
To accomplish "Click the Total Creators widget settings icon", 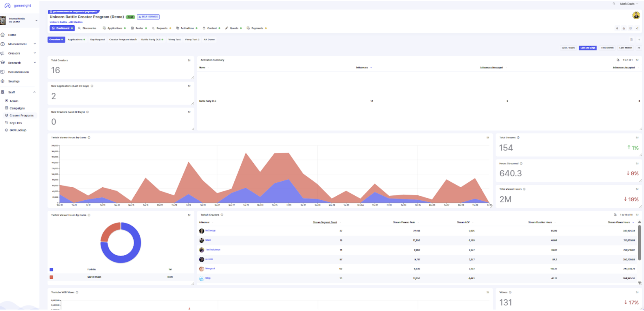I will (189, 60).
